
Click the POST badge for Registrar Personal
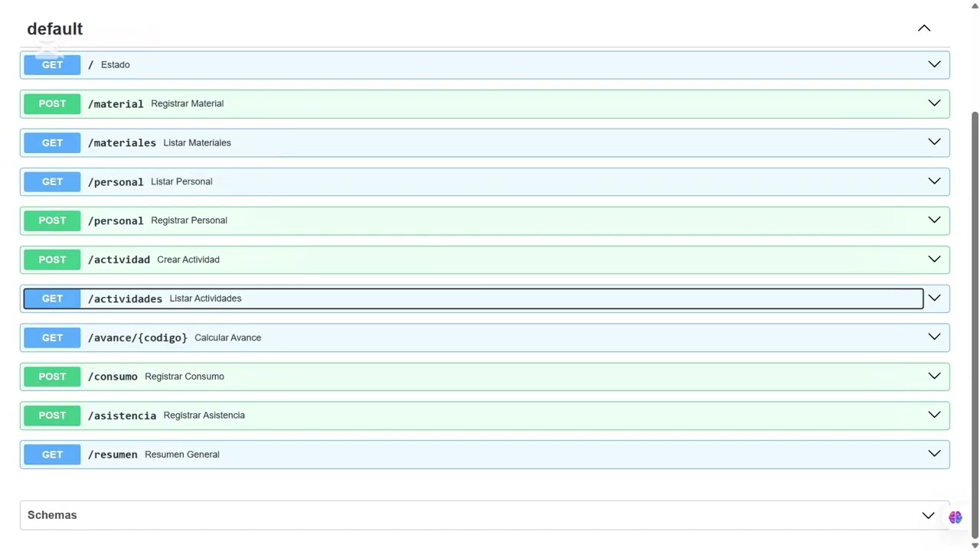(52, 220)
